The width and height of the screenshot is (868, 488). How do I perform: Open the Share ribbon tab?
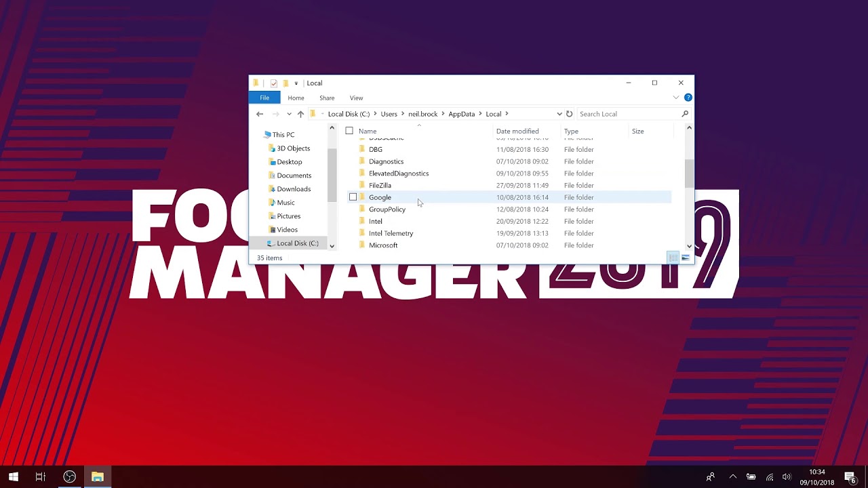(327, 98)
